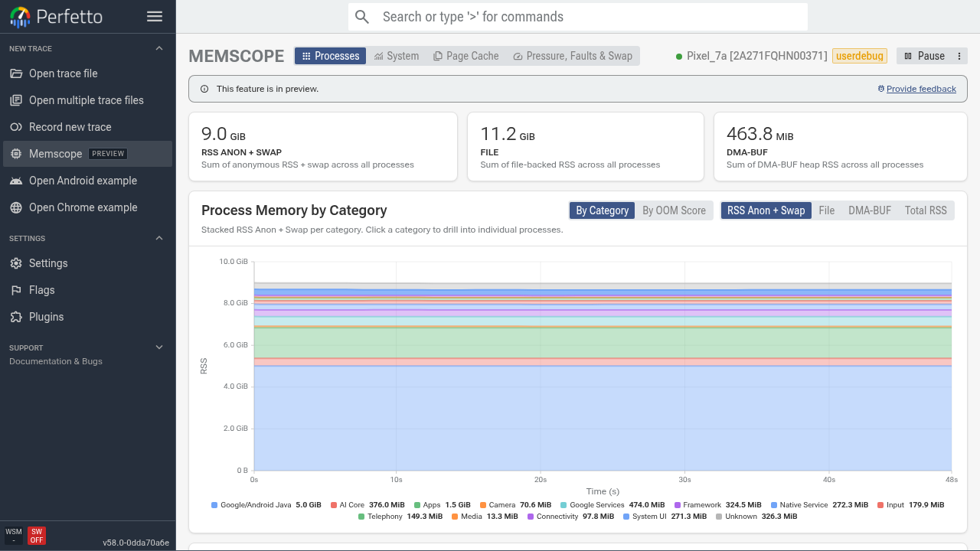Screen dimensions: 980x551
Task: Click the PREVIEW badge beside Memscope
Action: (108, 154)
